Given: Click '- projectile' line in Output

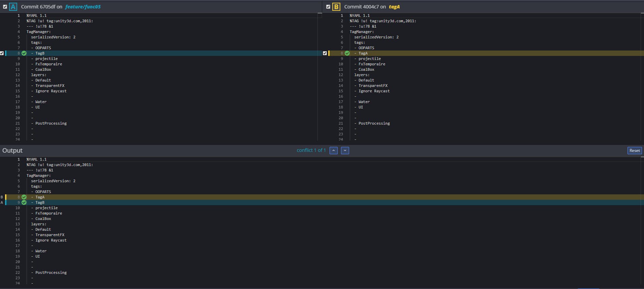Looking at the screenshot, I should pyautogui.click(x=44, y=208).
